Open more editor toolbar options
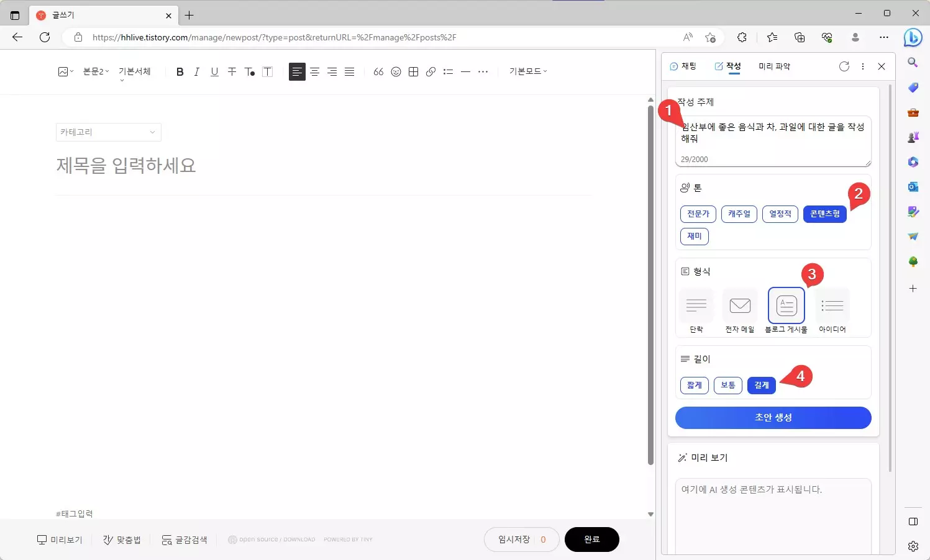 tap(483, 72)
